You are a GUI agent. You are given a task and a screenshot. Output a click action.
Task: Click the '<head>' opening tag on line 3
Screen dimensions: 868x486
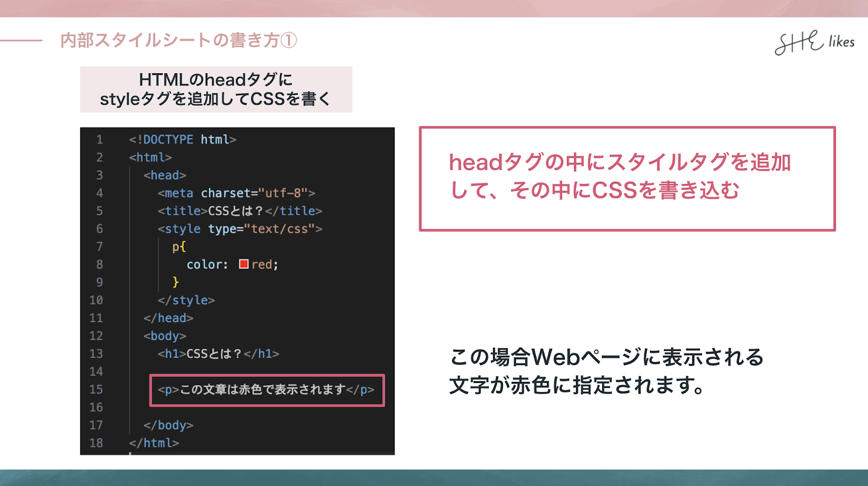coord(165,175)
